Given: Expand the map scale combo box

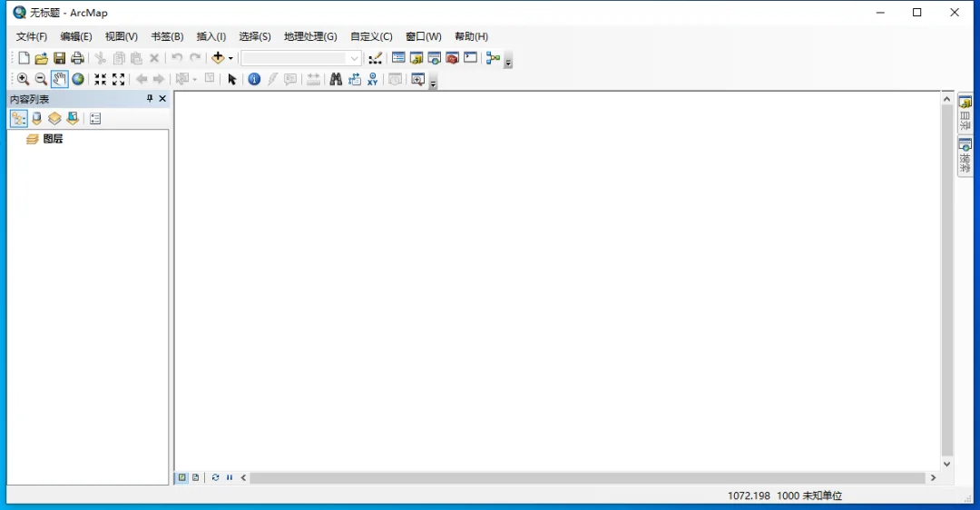Looking at the screenshot, I should (355, 58).
